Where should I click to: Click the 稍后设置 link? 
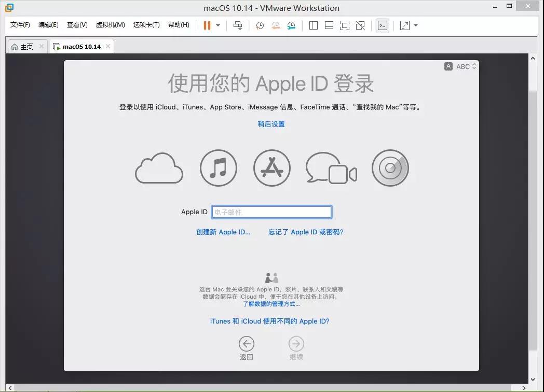pos(271,124)
